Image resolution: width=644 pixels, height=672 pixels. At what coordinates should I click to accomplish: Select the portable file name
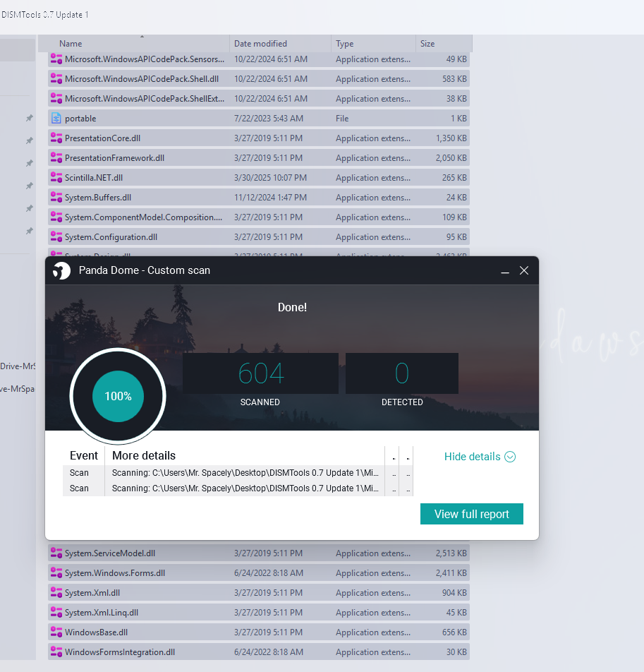pos(80,119)
